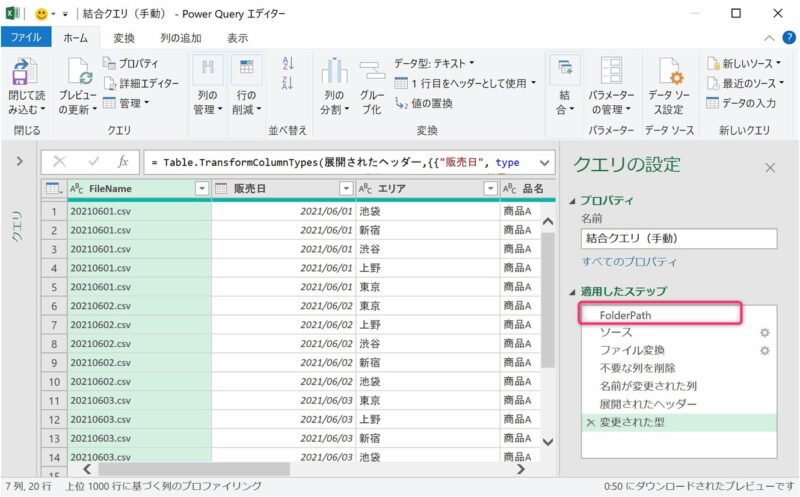Viewport: 800px width, 497px height.
Task: Open the Data Type: Text (データ型) dropdown
Action: tap(434, 63)
